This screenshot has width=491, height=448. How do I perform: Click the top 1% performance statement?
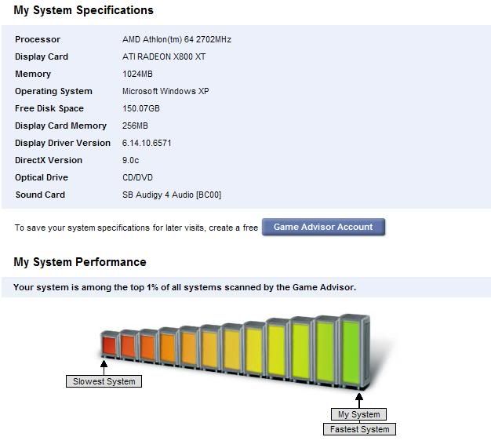[185, 287]
